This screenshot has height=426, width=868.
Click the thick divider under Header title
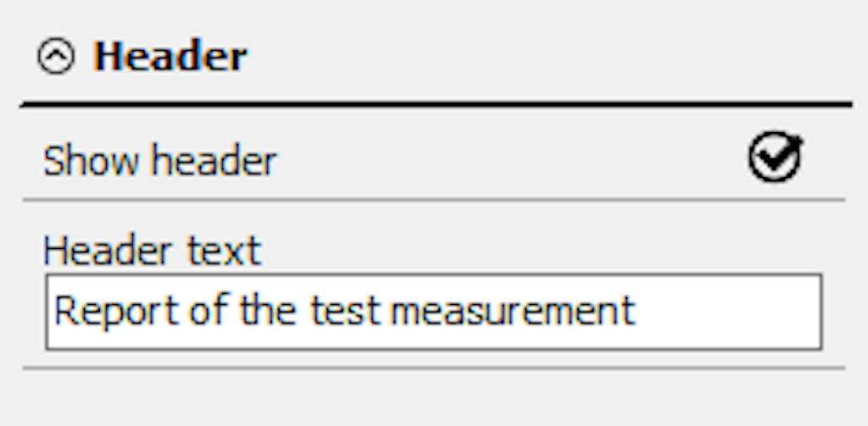click(x=437, y=104)
